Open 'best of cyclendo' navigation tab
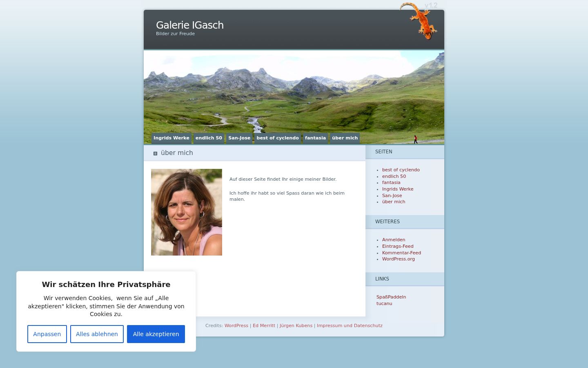Screen dimensions: 588x368 tap(278, 138)
